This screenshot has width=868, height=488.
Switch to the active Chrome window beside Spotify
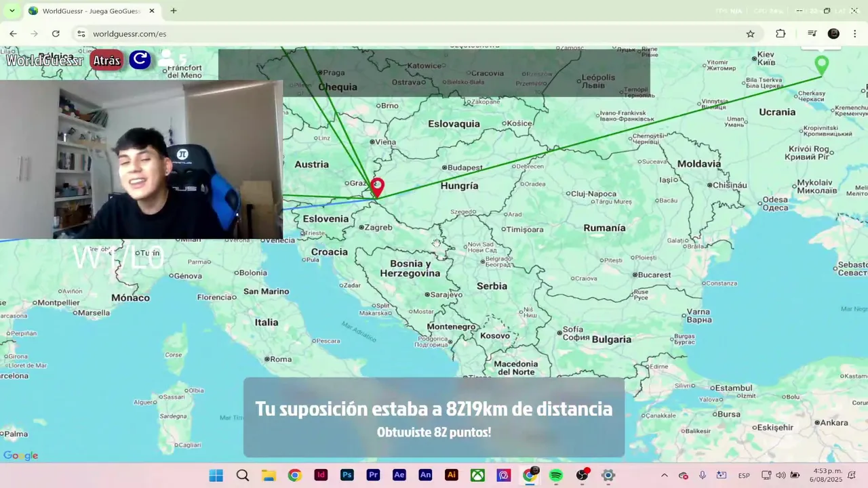point(530,475)
